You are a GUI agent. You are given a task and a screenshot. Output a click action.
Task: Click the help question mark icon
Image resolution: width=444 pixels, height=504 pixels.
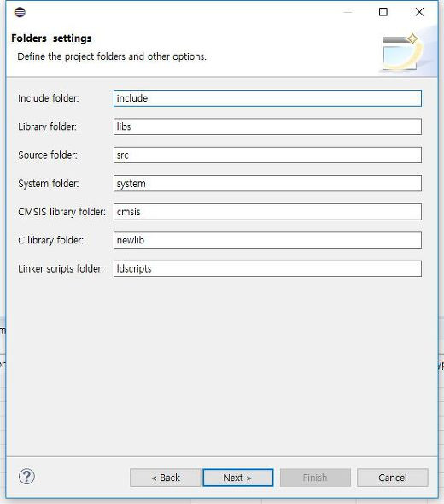[26, 477]
